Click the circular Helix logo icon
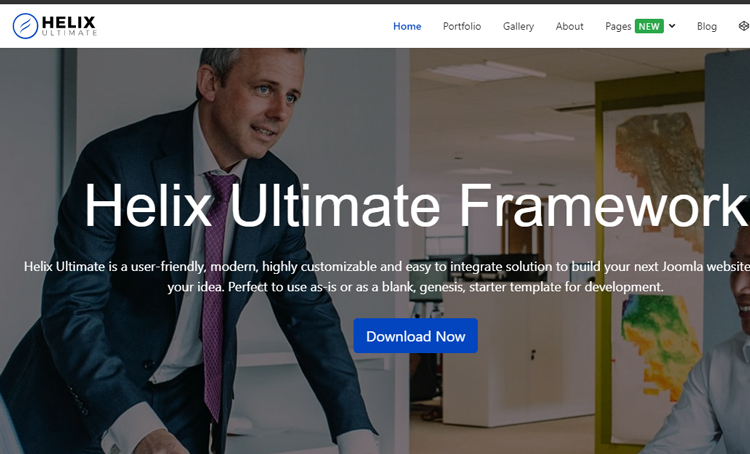750x454 pixels. coord(25,26)
